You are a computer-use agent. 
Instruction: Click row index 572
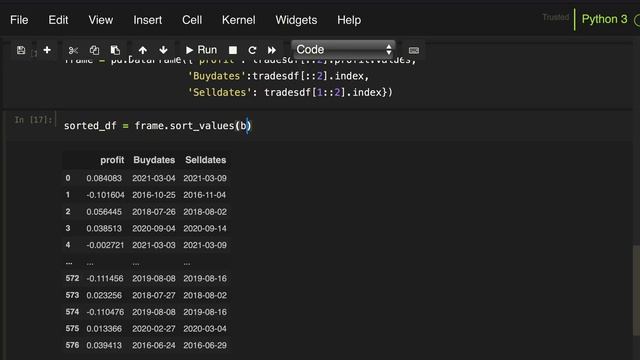(72, 278)
